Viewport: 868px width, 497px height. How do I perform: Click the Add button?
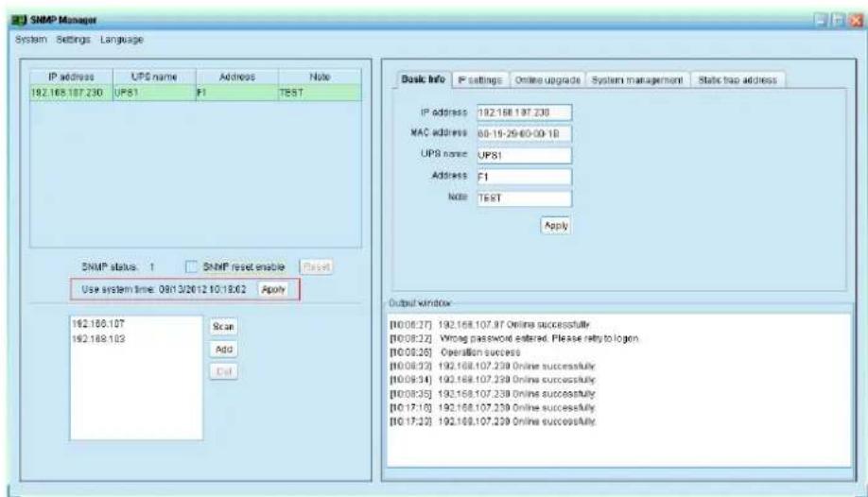click(x=224, y=350)
